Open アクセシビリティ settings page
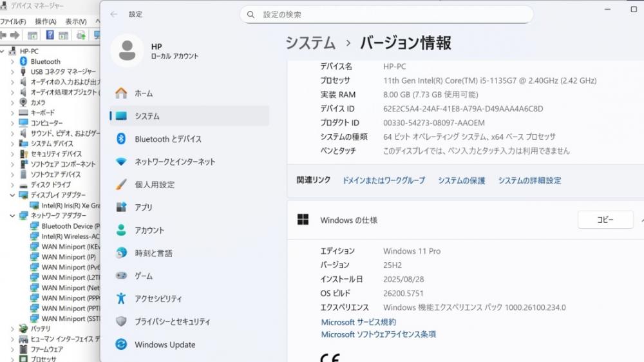The width and height of the screenshot is (644, 362). [189, 299]
